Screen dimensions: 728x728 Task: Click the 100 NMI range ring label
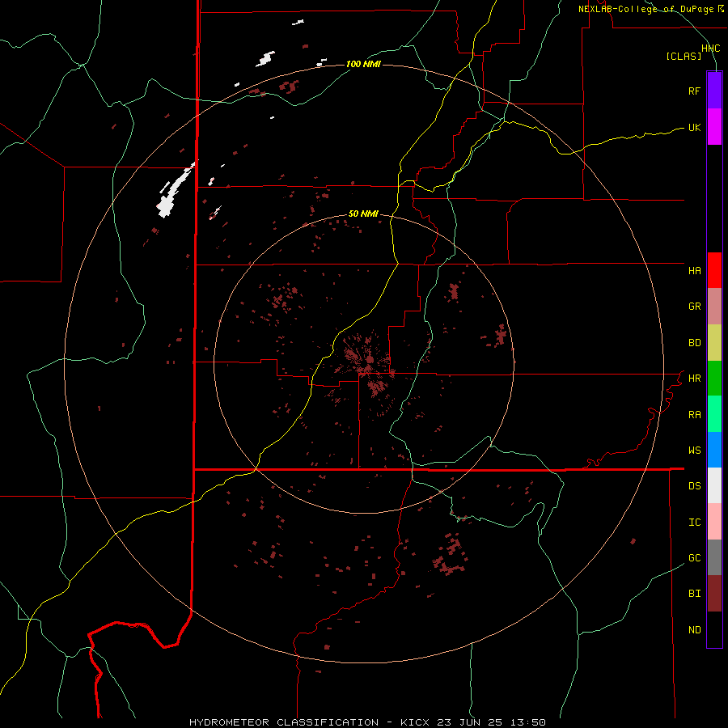pos(363,64)
